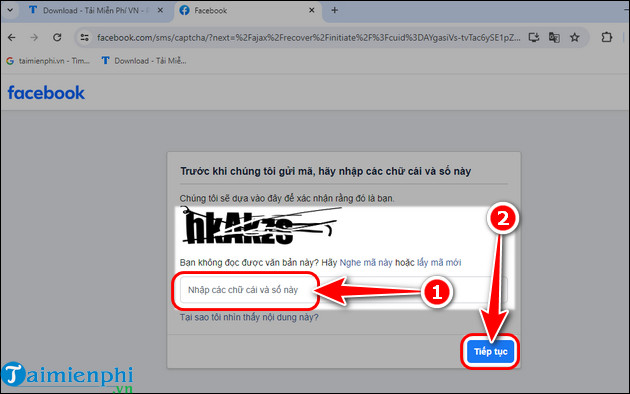630x394 pixels.
Task: Switch to Download - Tải Miễn Phí VN tab
Action: click(x=96, y=10)
